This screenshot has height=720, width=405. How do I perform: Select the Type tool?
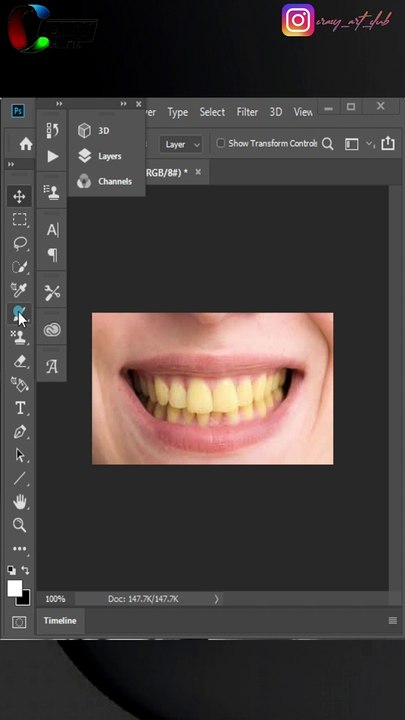coord(19,408)
